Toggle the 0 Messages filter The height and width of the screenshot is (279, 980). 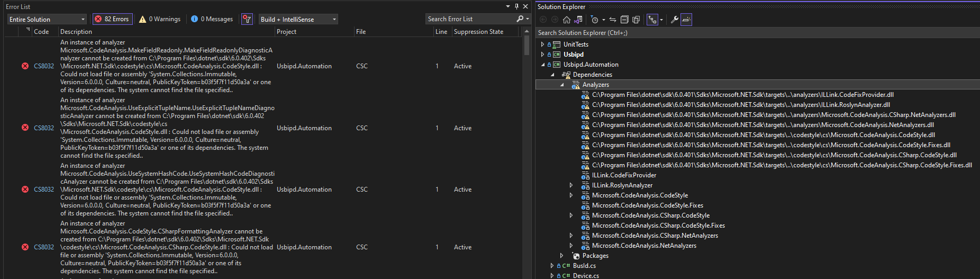[212, 19]
